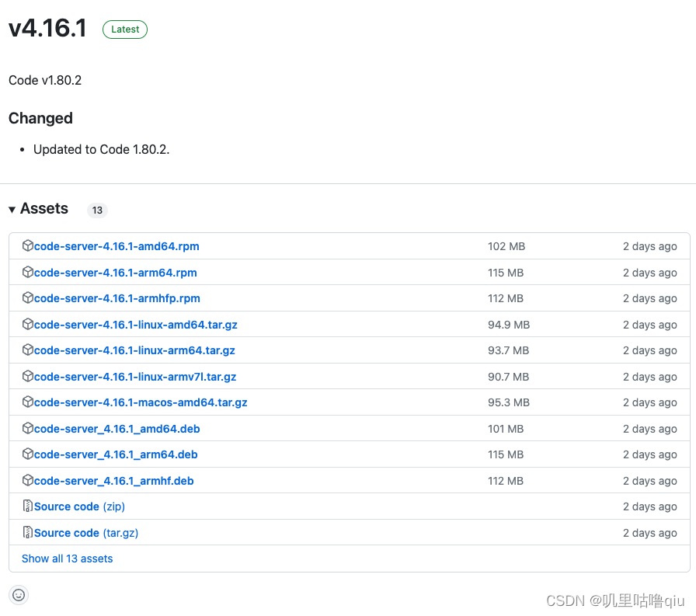696x616 pixels.
Task: Download code-server_4.16.1_arm64.deb
Action: (x=116, y=454)
